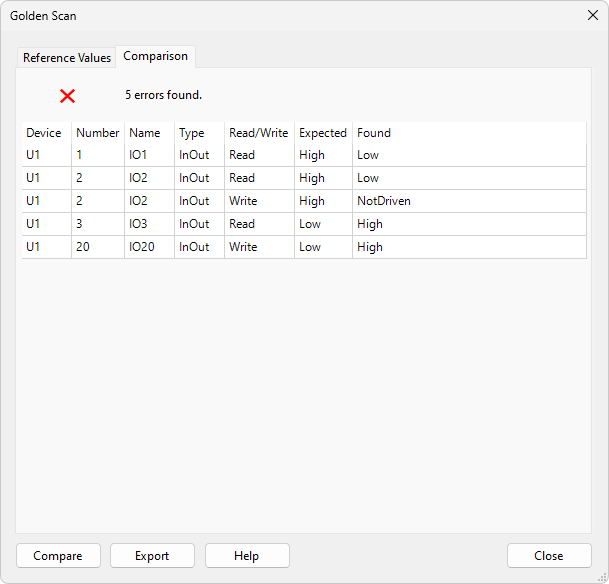The width and height of the screenshot is (609, 584).
Task: Click the resize grip in dialog corner
Action: [x=602, y=577]
